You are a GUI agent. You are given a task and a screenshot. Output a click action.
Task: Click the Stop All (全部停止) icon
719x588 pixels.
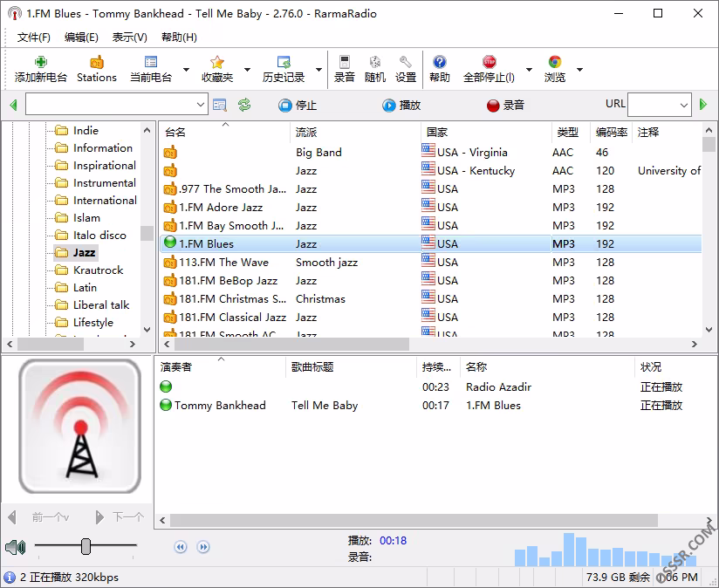pyautogui.click(x=490, y=62)
